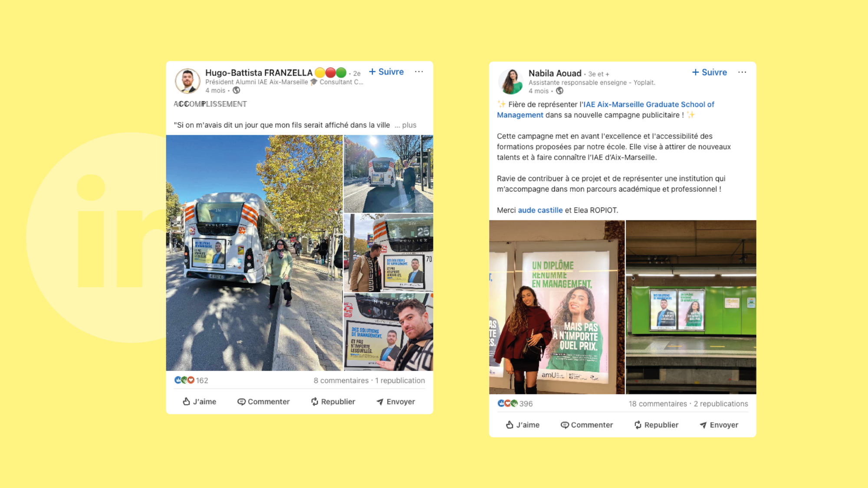Open the aude castille mention link
Screen dimensions: 868x488
(x=540, y=210)
